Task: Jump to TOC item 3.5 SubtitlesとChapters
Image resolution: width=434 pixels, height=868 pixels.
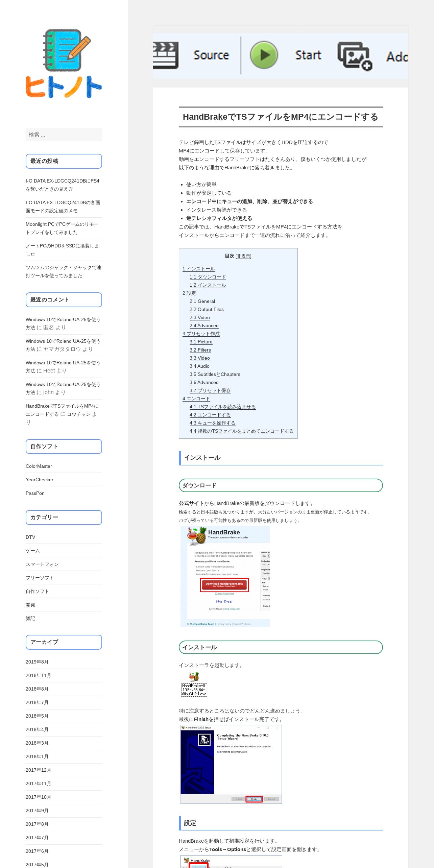Action: point(215,374)
